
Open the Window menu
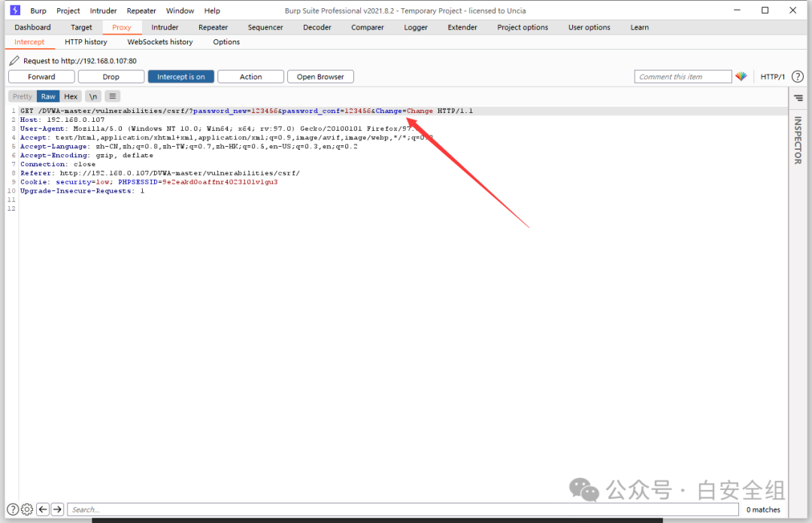click(x=180, y=11)
